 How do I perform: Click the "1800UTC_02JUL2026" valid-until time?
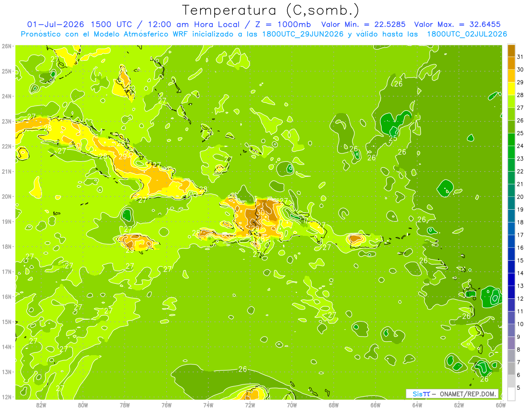click(x=467, y=34)
